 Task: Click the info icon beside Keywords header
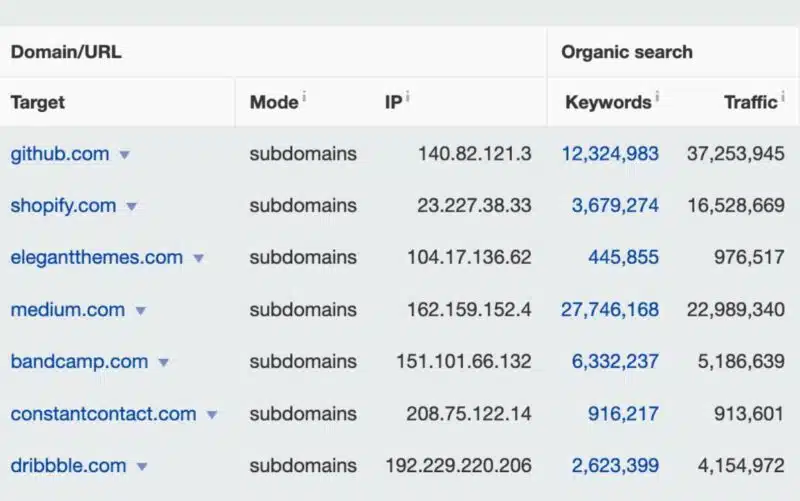(x=657, y=97)
